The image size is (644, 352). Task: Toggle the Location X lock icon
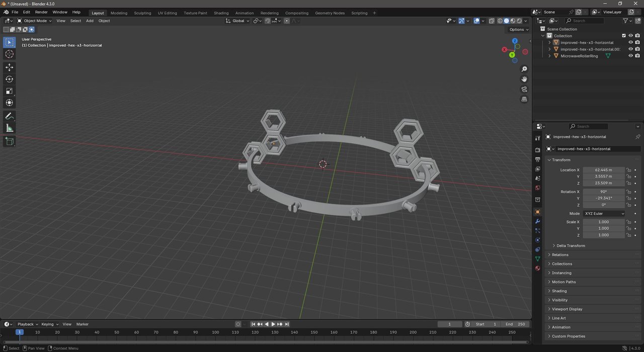[629, 170]
